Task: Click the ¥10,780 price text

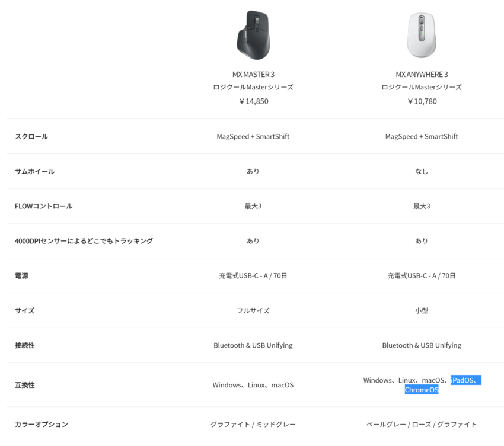Action: [x=422, y=101]
